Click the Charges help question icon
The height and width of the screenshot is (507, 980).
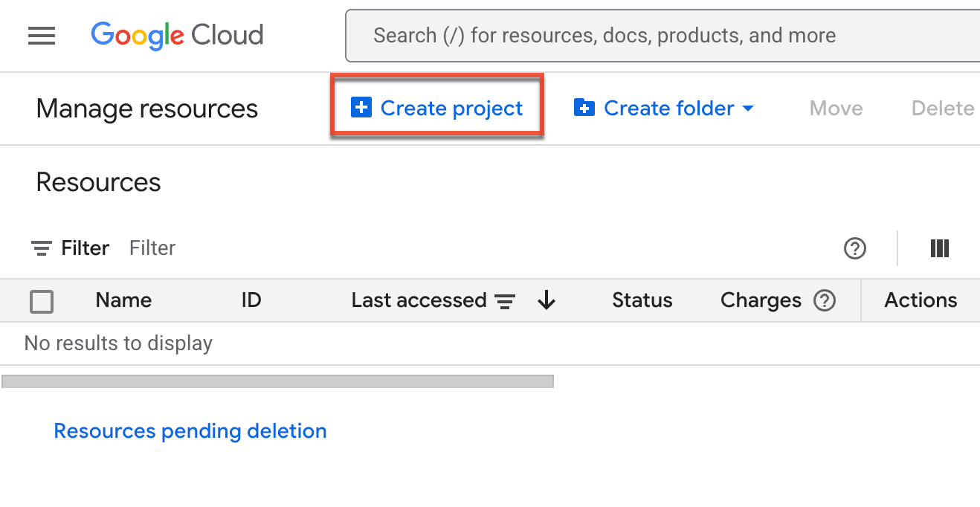(x=825, y=300)
